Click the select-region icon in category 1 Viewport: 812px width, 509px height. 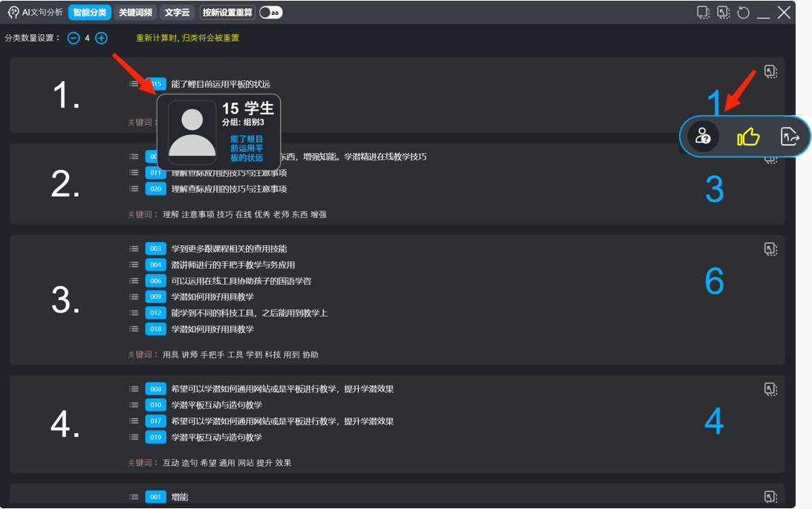[770, 72]
